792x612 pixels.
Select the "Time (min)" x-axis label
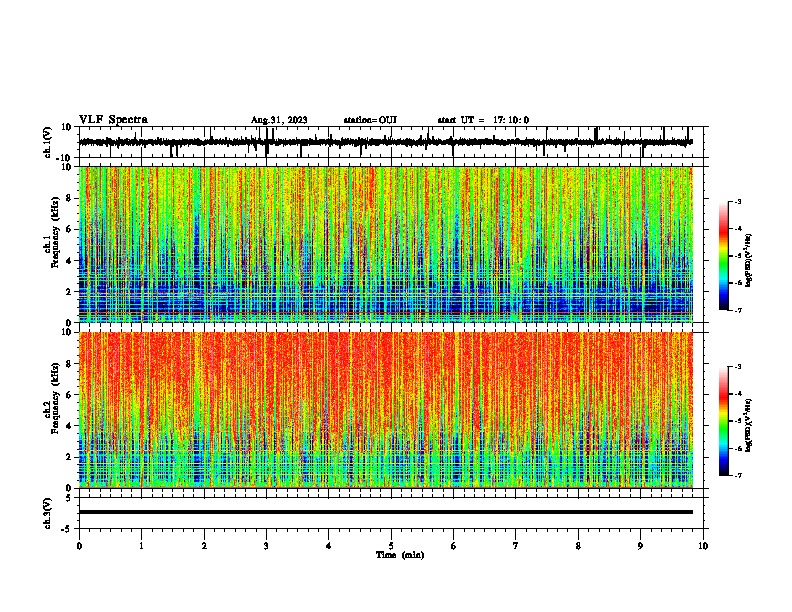point(400,555)
